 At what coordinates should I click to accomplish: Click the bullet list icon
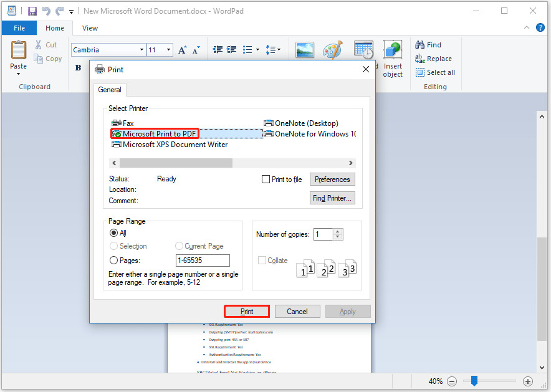[247, 50]
